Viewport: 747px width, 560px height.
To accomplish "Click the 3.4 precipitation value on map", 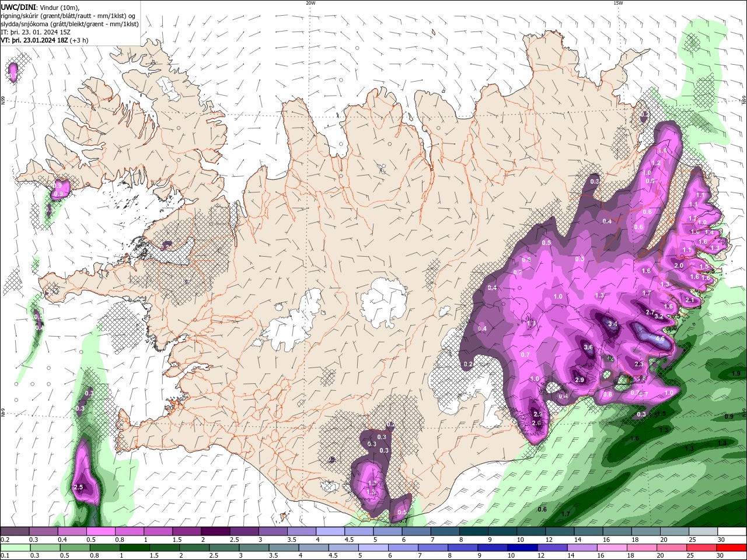I will click(612, 324).
